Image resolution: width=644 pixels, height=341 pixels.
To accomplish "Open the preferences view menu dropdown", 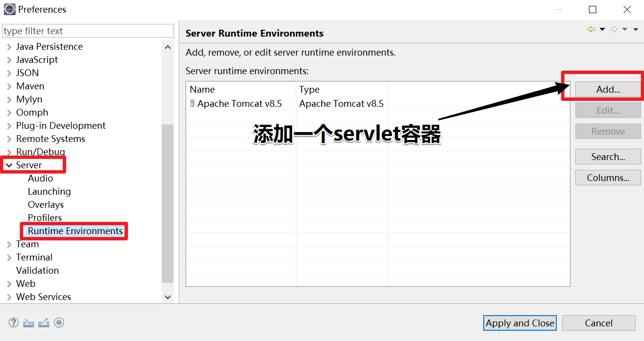I will pos(636,29).
